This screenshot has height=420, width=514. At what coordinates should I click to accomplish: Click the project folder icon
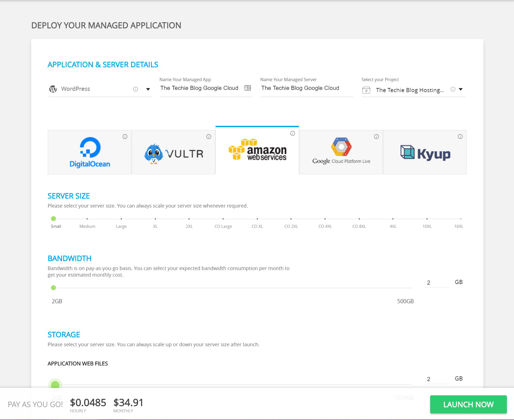point(366,90)
